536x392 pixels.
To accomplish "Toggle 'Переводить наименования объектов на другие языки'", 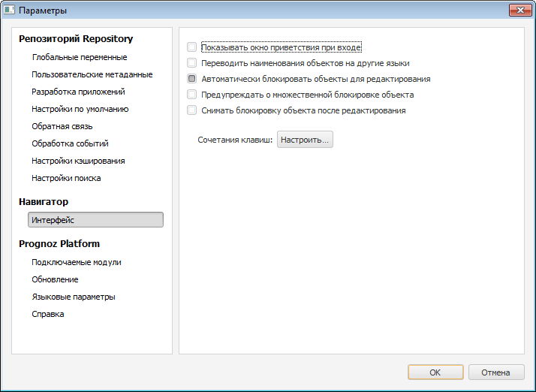I will 192,63.
